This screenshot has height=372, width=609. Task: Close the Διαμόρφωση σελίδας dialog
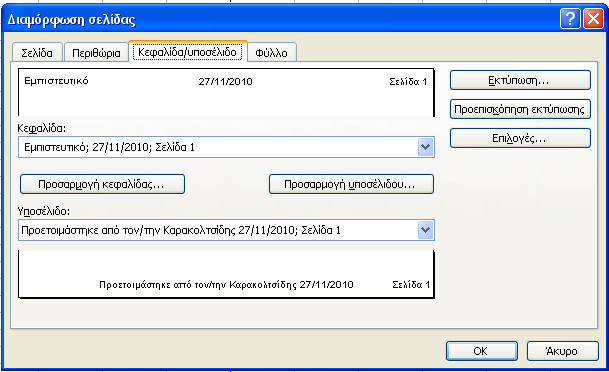593,19
